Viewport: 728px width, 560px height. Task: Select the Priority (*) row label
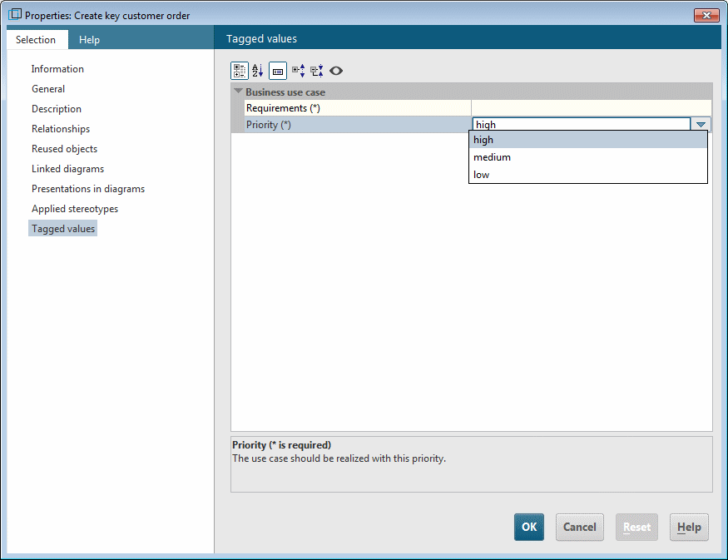(x=269, y=125)
